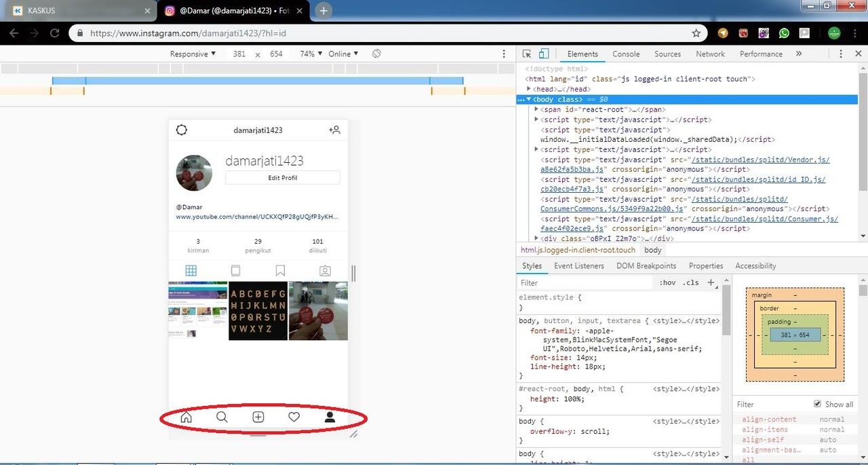This screenshot has height=465, width=868.
Task: Open the Network tab
Action: pyautogui.click(x=710, y=54)
